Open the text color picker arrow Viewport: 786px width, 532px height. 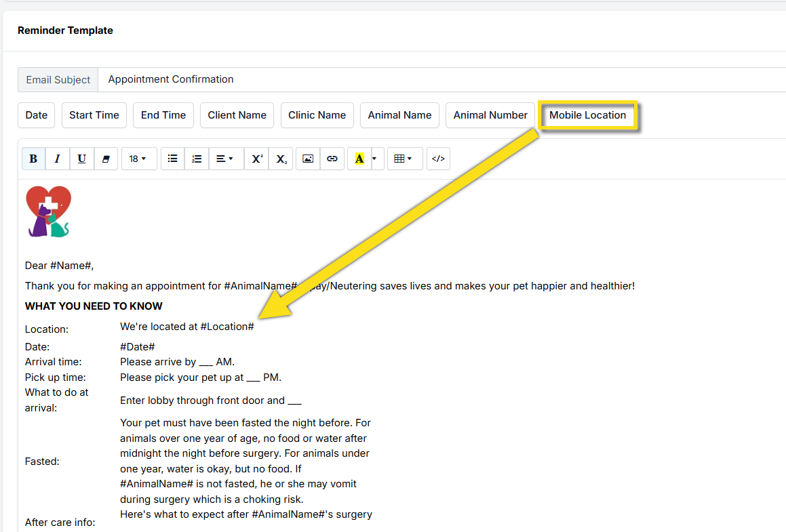[x=375, y=159]
